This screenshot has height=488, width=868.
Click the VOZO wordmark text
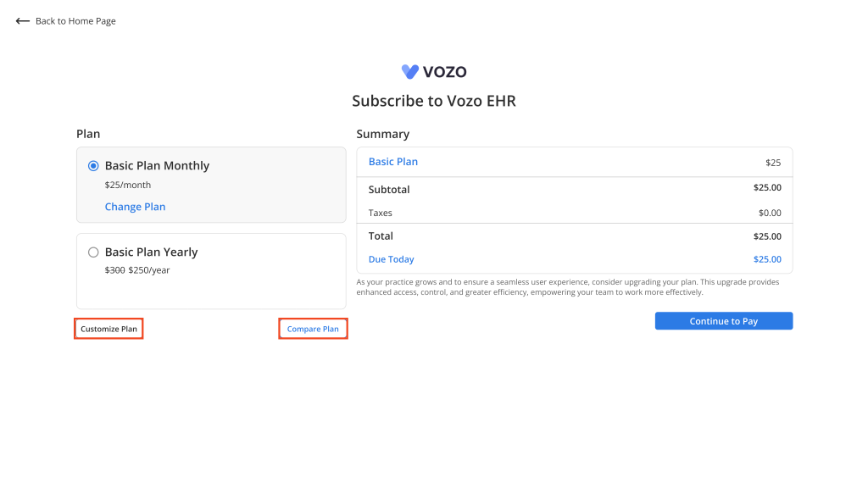[x=444, y=72]
